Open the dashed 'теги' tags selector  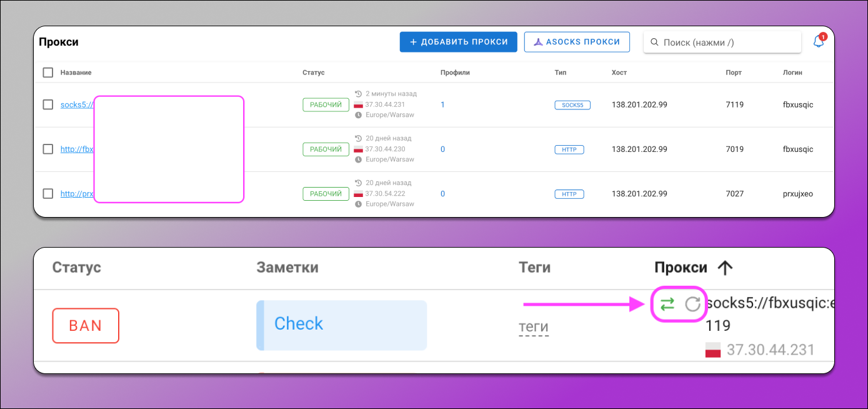coord(534,326)
